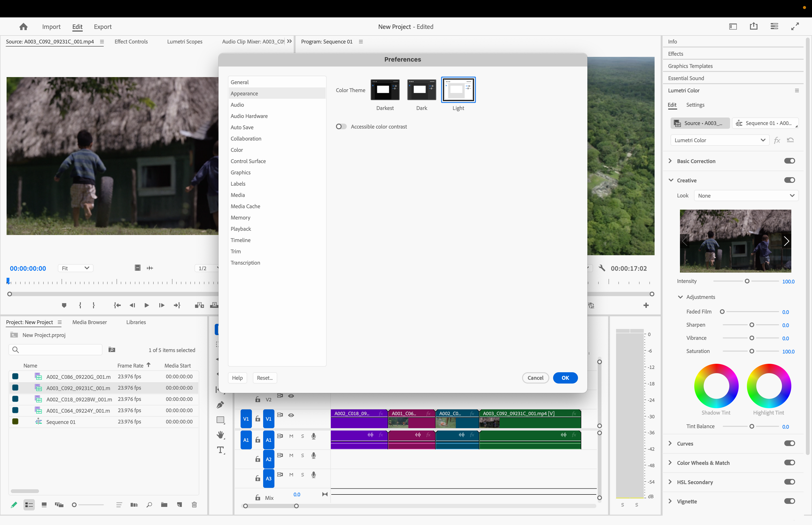
Task: Switch Project panel to Freeform View
Action: pos(59,505)
